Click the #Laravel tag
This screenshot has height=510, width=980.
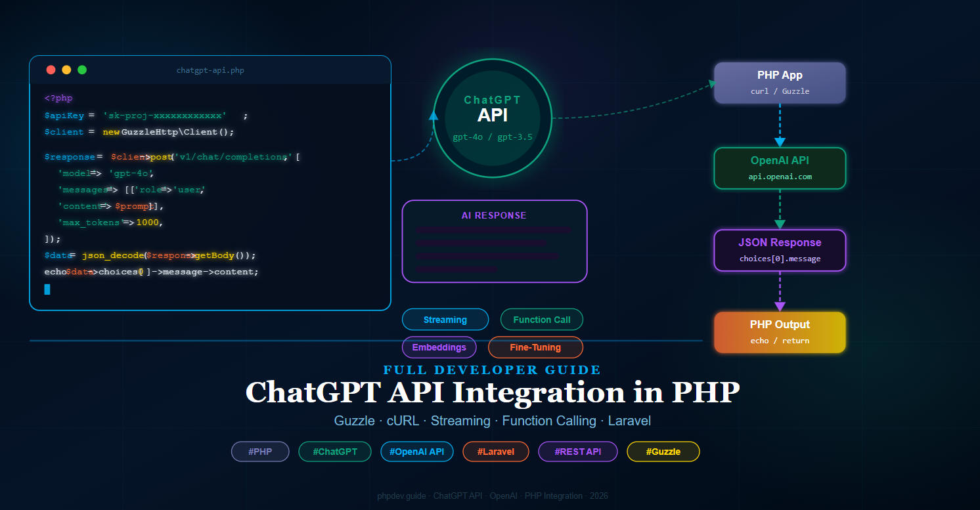click(495, 452)
